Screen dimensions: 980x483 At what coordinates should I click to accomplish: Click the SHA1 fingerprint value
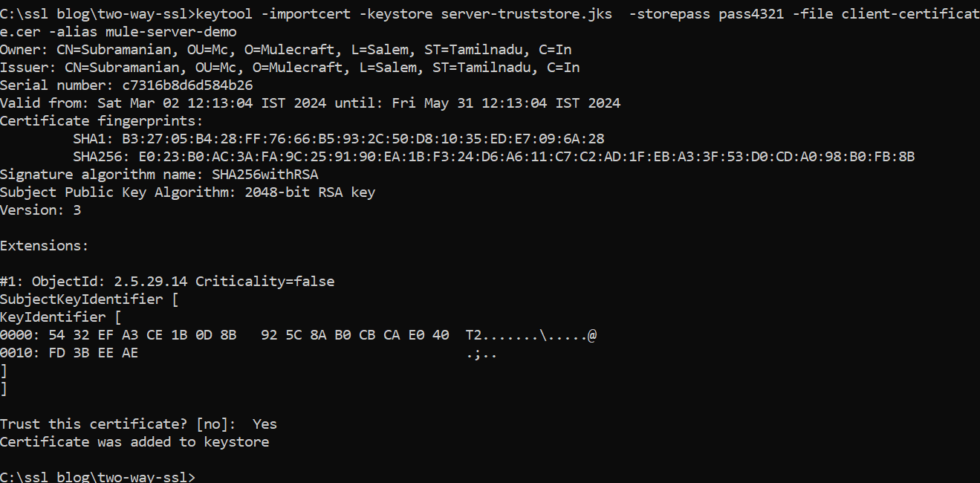coord(363,139)
